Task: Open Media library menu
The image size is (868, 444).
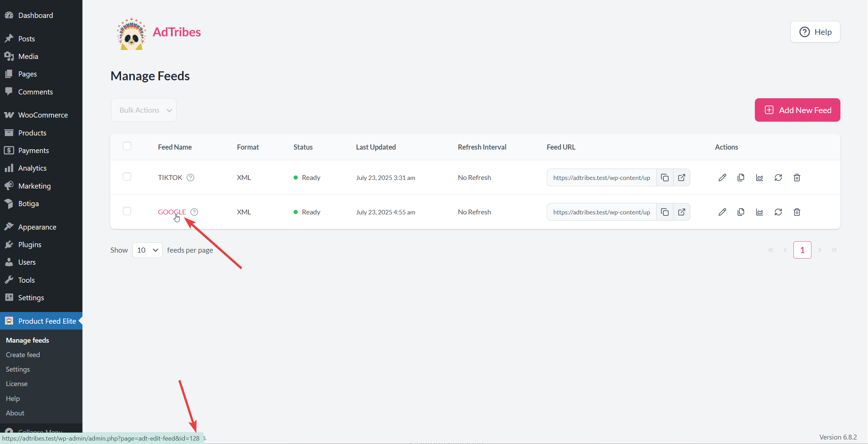Action: [41, 56]
